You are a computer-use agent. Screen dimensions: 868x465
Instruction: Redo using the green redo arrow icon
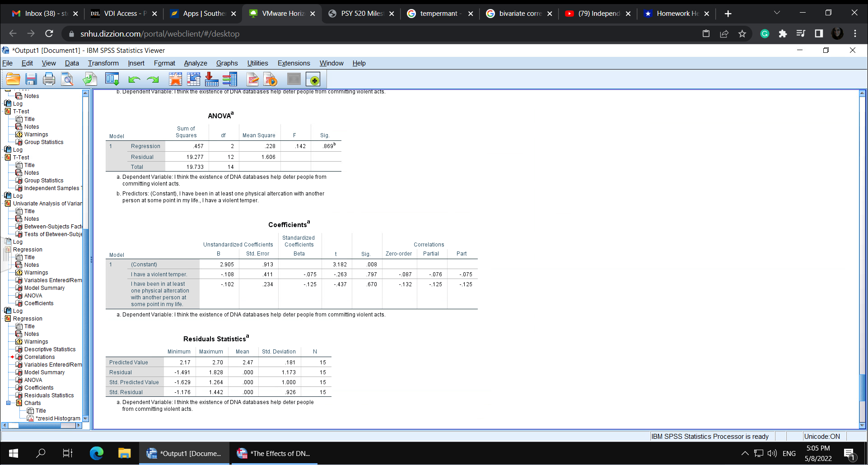153,79
